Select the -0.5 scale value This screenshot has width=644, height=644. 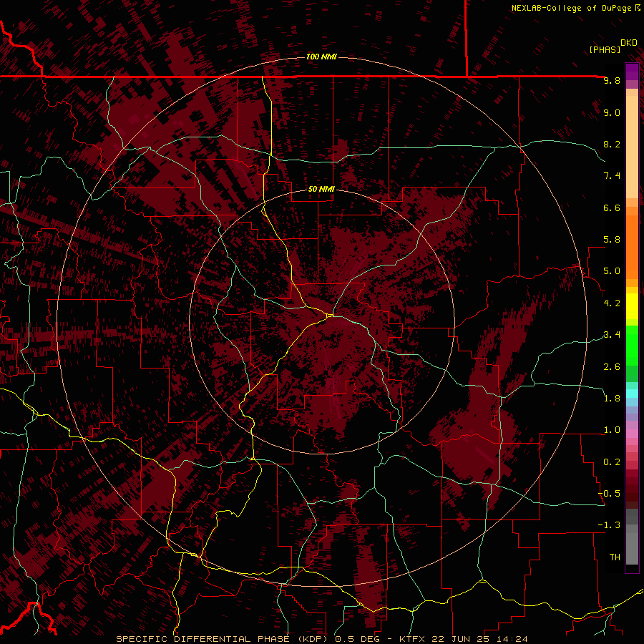(609, 494)
